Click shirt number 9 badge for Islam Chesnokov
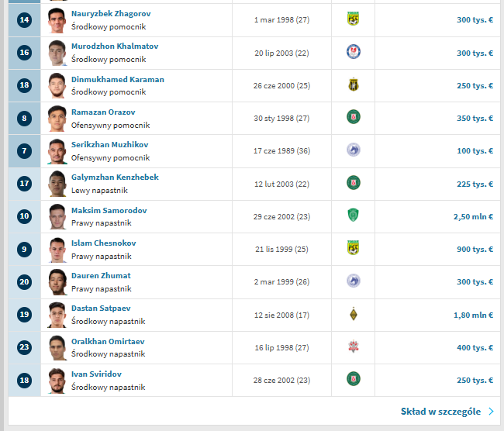 pos(24,250)
